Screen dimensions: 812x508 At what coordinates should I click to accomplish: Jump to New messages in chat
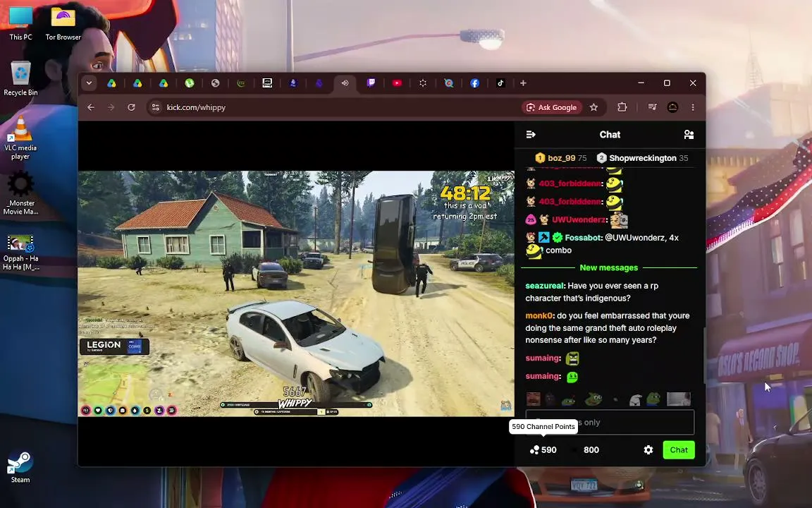click(x=608, y=268)
